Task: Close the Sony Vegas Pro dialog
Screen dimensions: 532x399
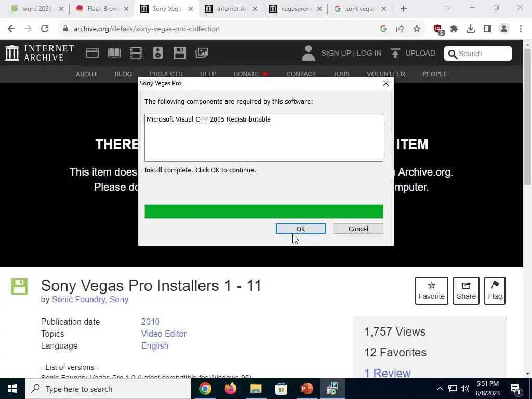Action: pos(386,83)
